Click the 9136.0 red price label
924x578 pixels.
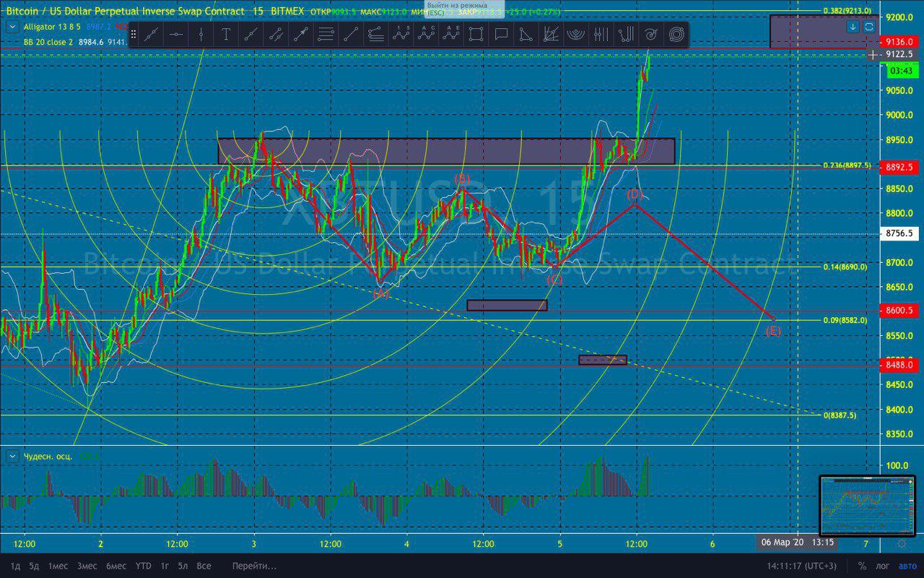(x=899, y=43)
